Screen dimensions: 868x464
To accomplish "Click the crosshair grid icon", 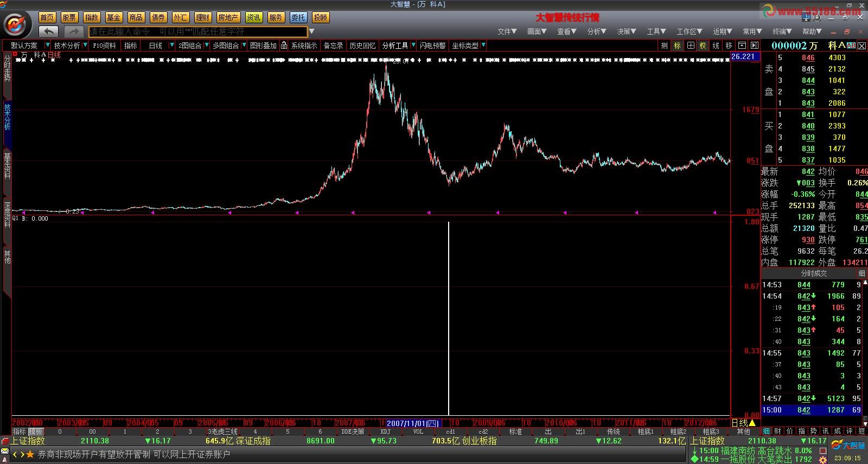I will tap(690, 46).
